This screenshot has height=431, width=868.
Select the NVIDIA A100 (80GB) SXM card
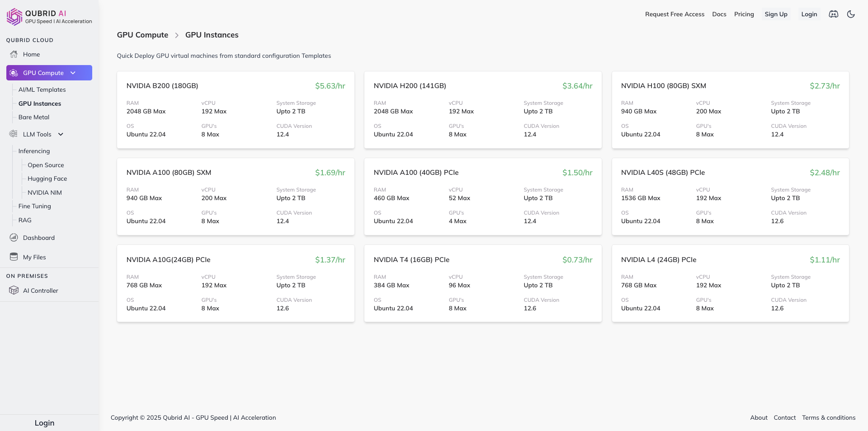pos(236,197)
